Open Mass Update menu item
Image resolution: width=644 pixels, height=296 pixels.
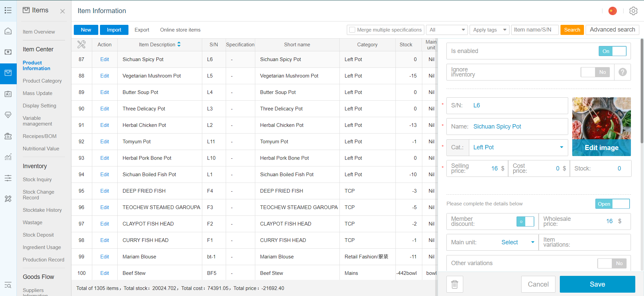point(38,93)
